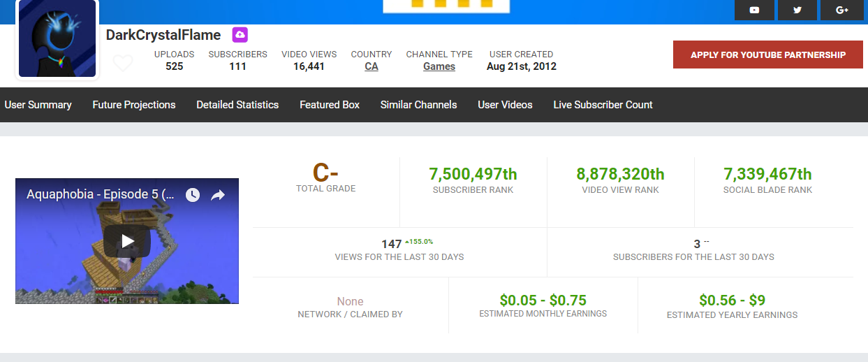868x362 pixels.
Task: Click the video views count 16,441
Action: tap(309, 66)
